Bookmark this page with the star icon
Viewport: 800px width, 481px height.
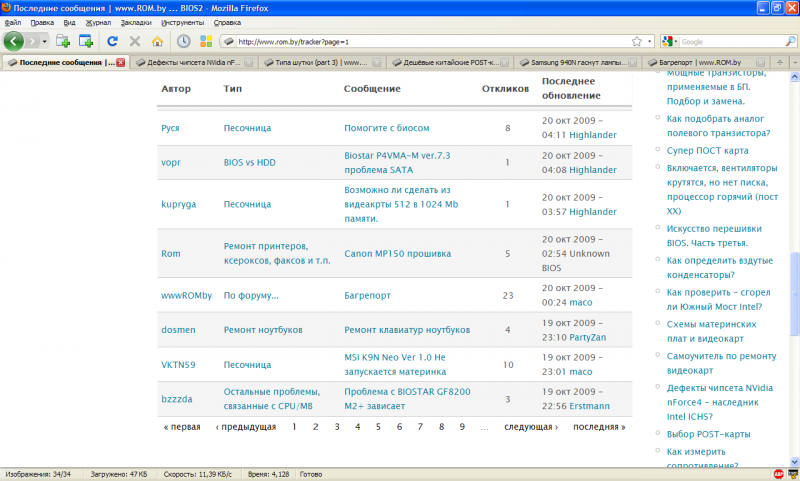click(x=637, y=41)
